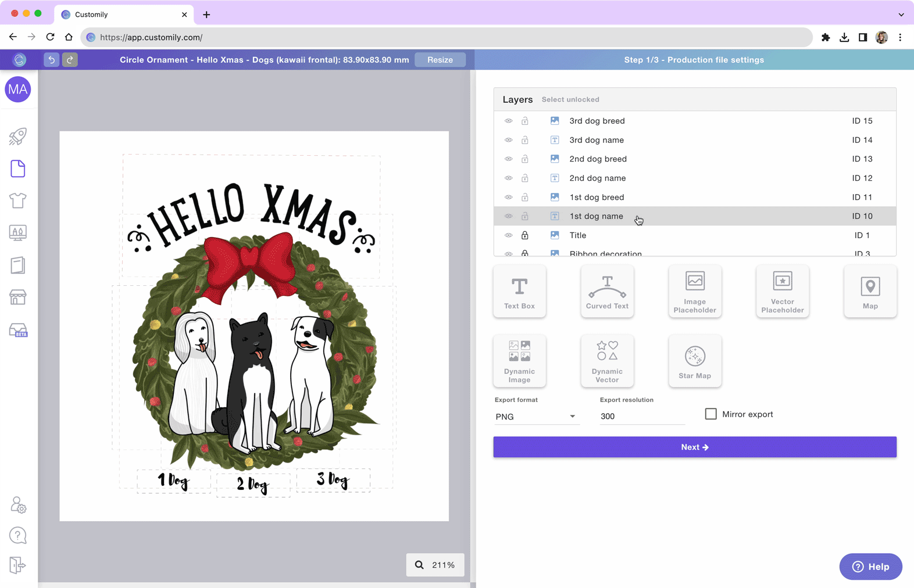Open the book icon in left sidebar
This screenshot has height=588, width=914.
(18, 265)
